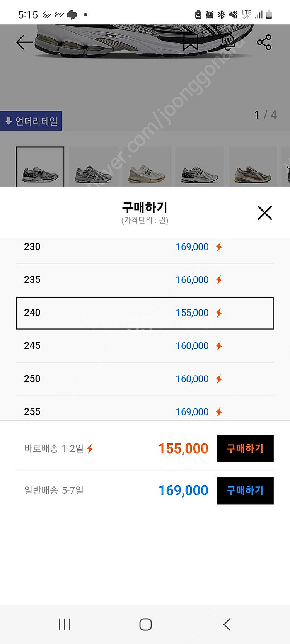Collapse the 언더리테일 banner expander
The width and height of the screenshot is (290, 644).
click(31, 121)
